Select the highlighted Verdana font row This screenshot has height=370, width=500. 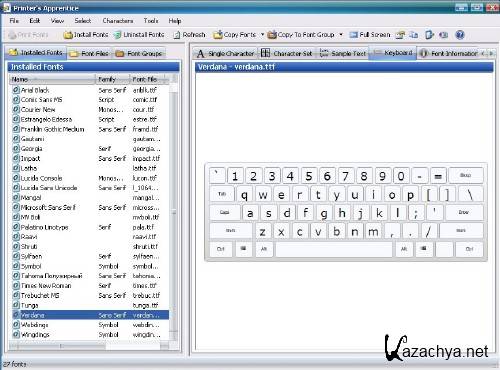coord(90,315)
